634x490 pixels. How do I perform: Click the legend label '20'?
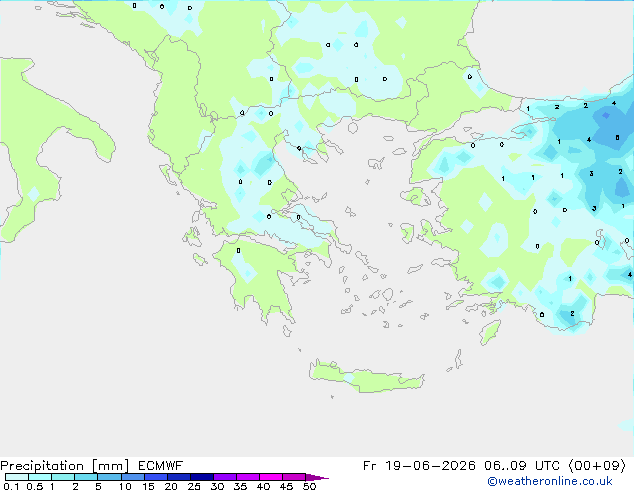(171, 486)
